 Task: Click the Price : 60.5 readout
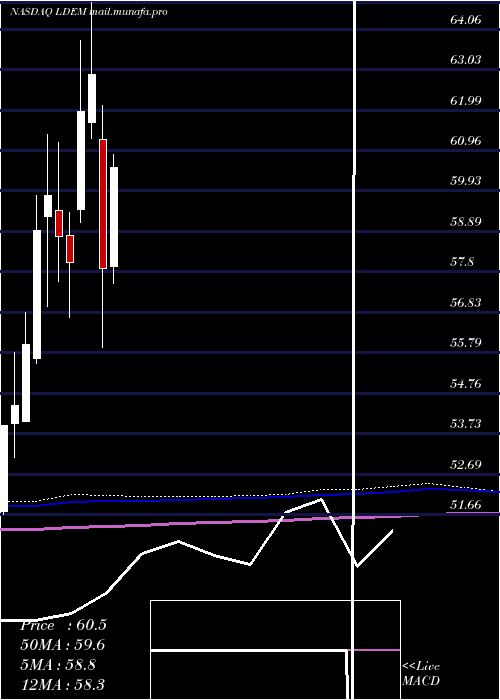coord(63,625)
